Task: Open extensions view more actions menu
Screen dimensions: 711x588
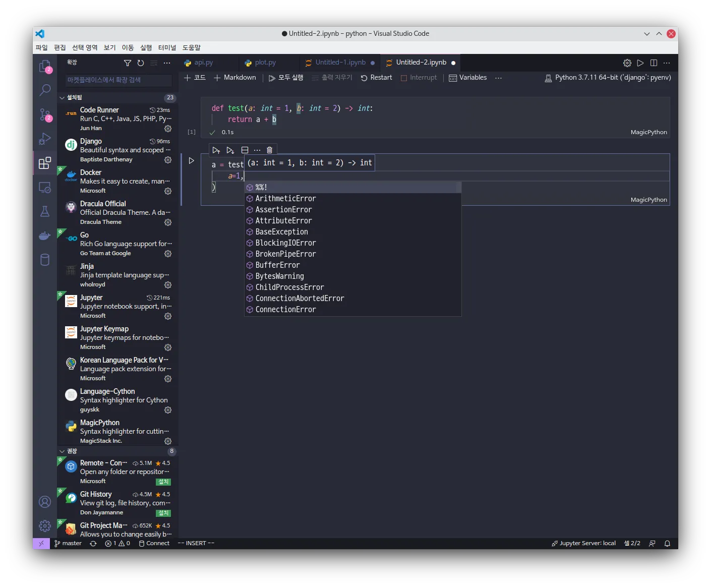Action: (x=167, y=63)
